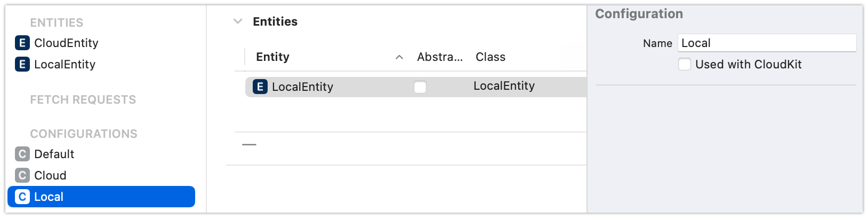Screen dimensions: 868x218
Task: Select CloudEntity in the entities list
Action: click(66, 43)
